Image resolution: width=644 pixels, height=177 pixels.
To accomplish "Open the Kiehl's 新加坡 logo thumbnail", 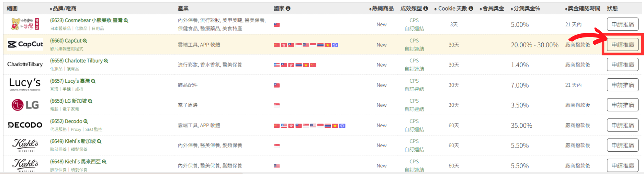I will click(x=25, y=145).
